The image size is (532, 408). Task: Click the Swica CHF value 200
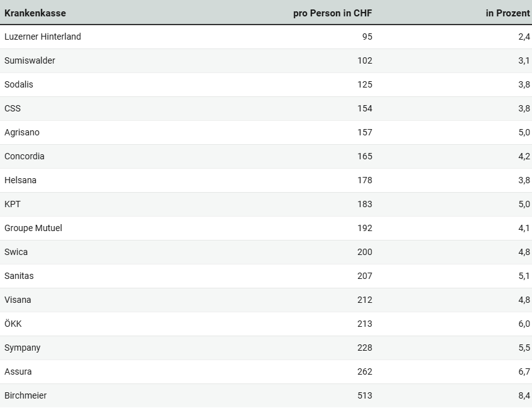[364, 252]
